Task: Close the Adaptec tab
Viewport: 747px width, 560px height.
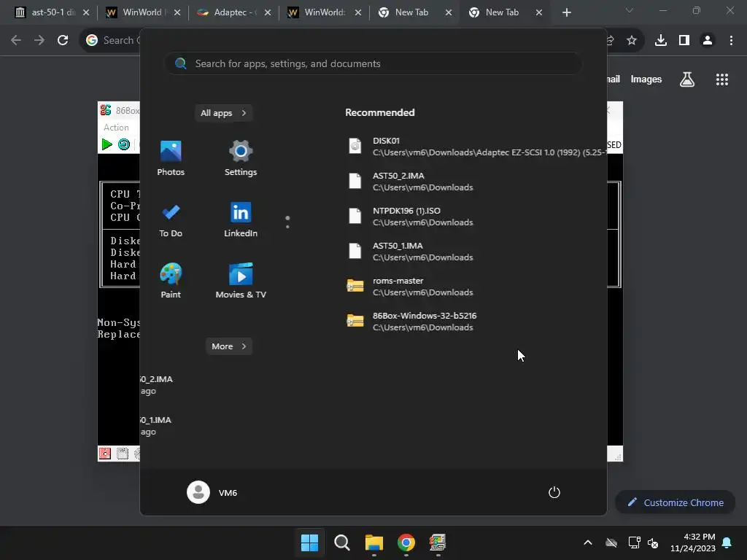Action: click(x=268, y=13)
